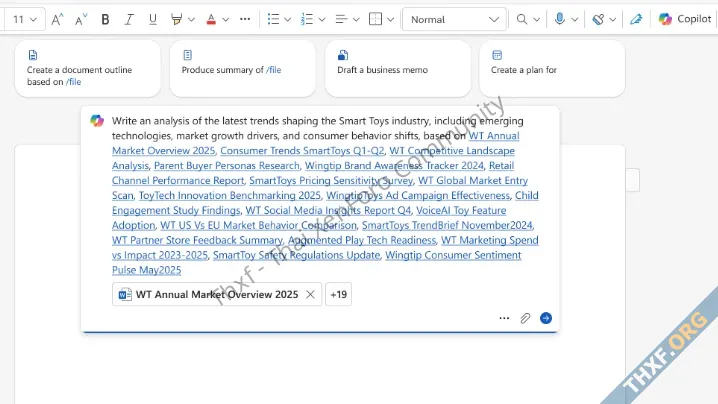Click the plan card calendar icon
Screen dimensions: 718x404
(x=497, y=55)
